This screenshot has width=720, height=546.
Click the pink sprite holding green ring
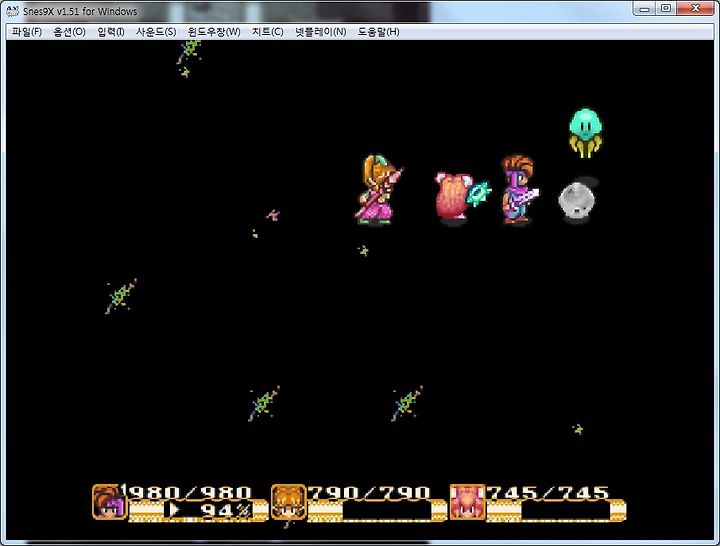pyautogui.click(x=461, y=197)
